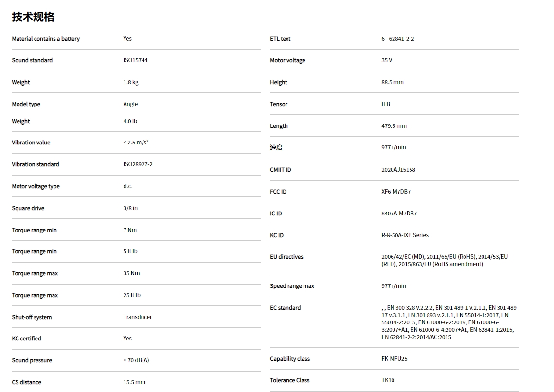Click the ISO28927-2 value
Viewport: 554px width, 392px height.
coord(138,164)
